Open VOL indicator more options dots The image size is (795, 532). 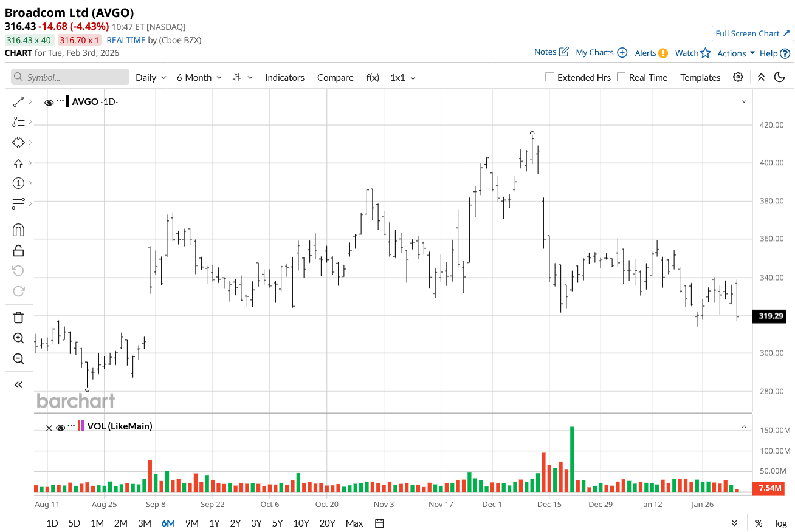pos(72,425)
